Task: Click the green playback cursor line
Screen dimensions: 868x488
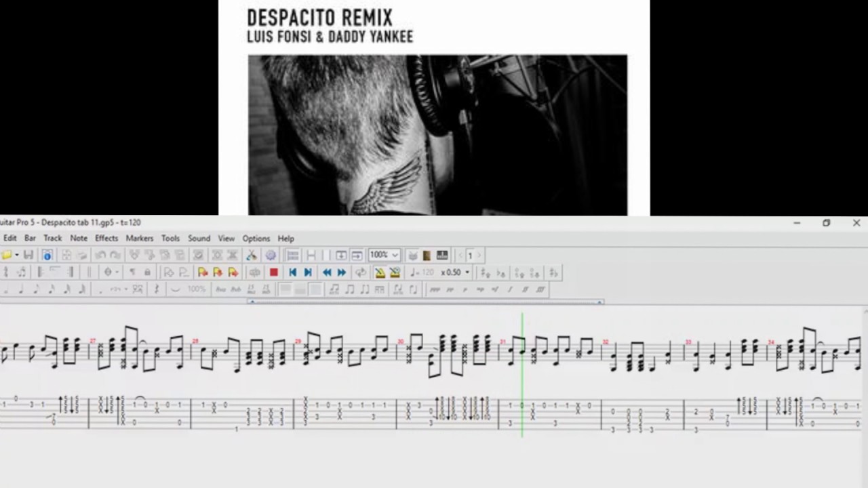Action: pos(522,374)
